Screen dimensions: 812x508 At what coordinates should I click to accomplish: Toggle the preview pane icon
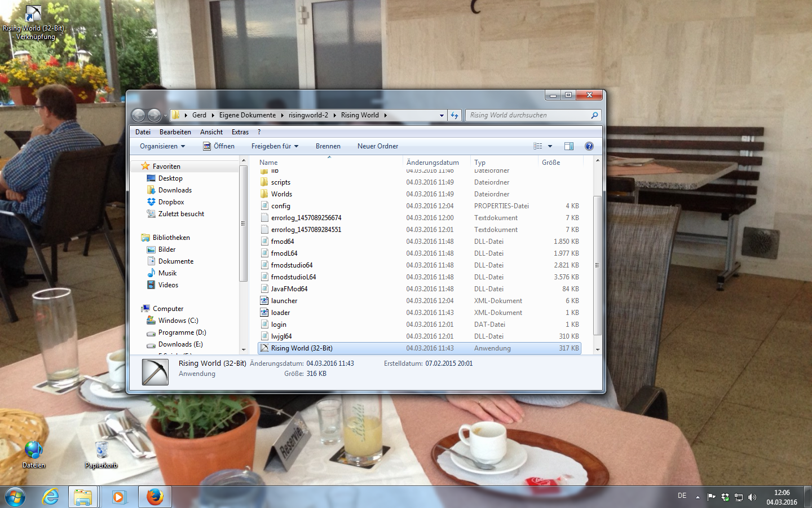pos(569,146)
